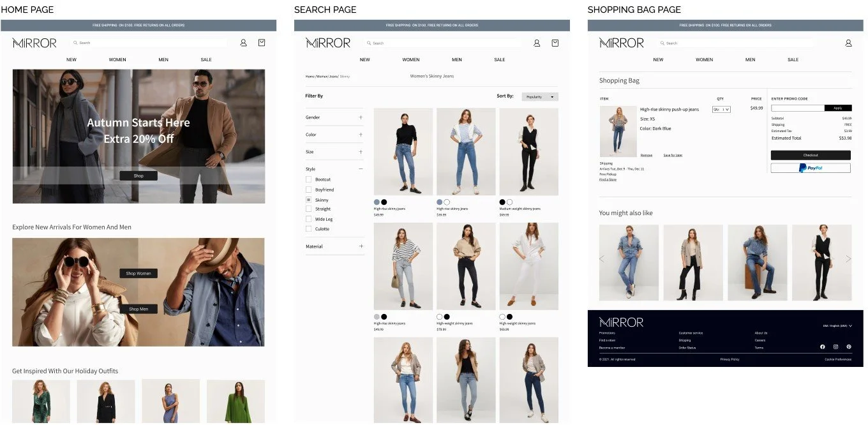Click the Shop button on the Autumn banner
Viewport: 868px width, 425px height.
click(x=138, y=175)
